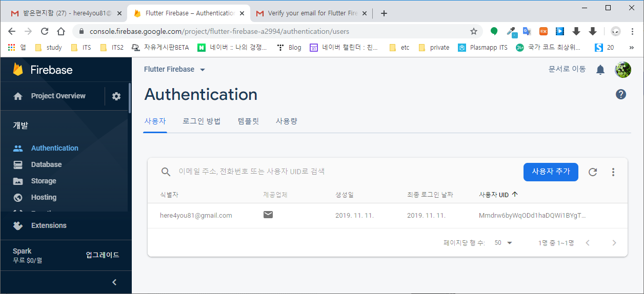Image resolution: width=644 pixels, height=294 pixels.
Task: Open the study bookmark folder
Action: [x=48, y=48]
